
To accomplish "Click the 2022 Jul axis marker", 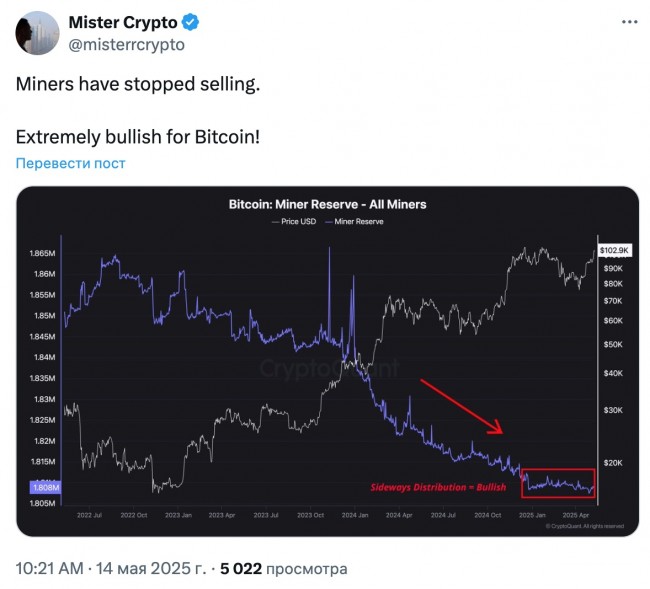I will (90, 515).
